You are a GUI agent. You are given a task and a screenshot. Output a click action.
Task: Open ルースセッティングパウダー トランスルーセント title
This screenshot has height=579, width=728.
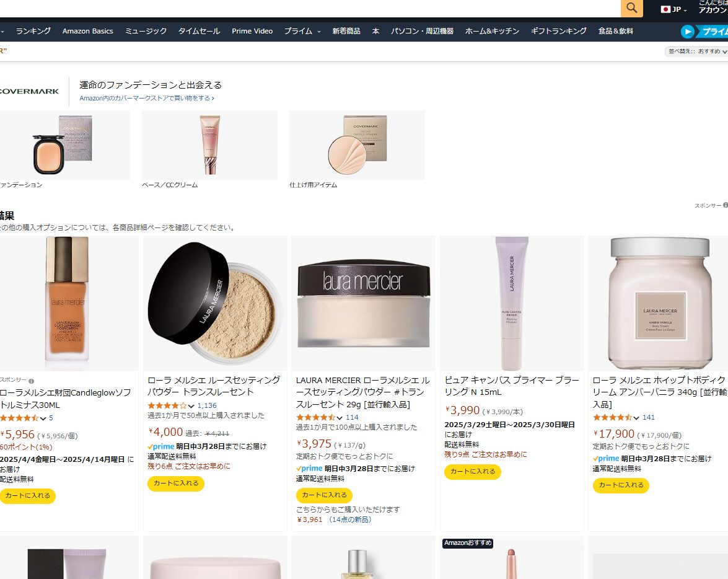click(214, 386)
